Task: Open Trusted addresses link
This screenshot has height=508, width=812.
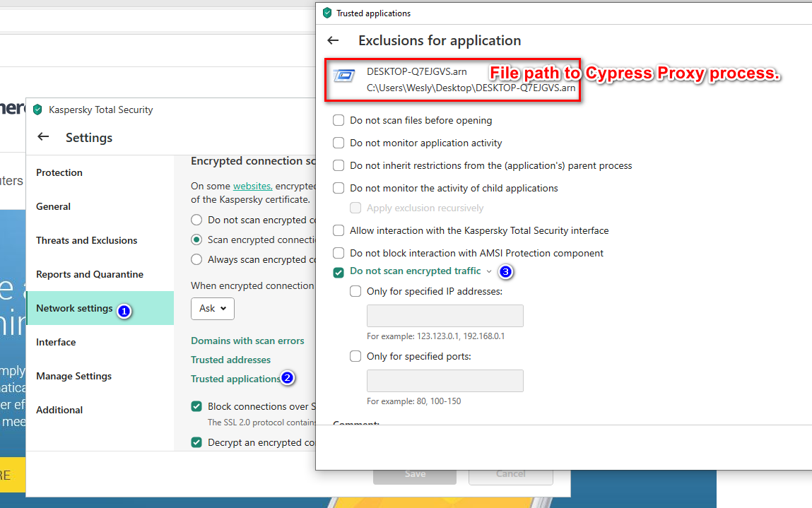Action: [x=230, y=360]
